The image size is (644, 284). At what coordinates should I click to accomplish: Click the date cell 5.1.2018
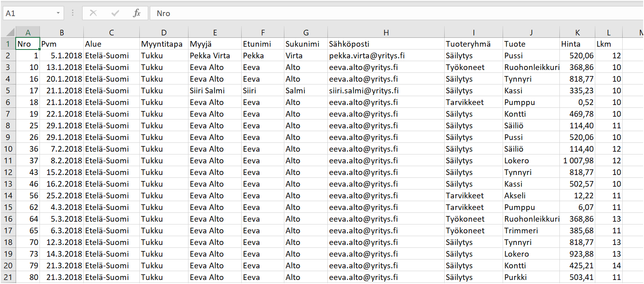click(x=62, y=56)
